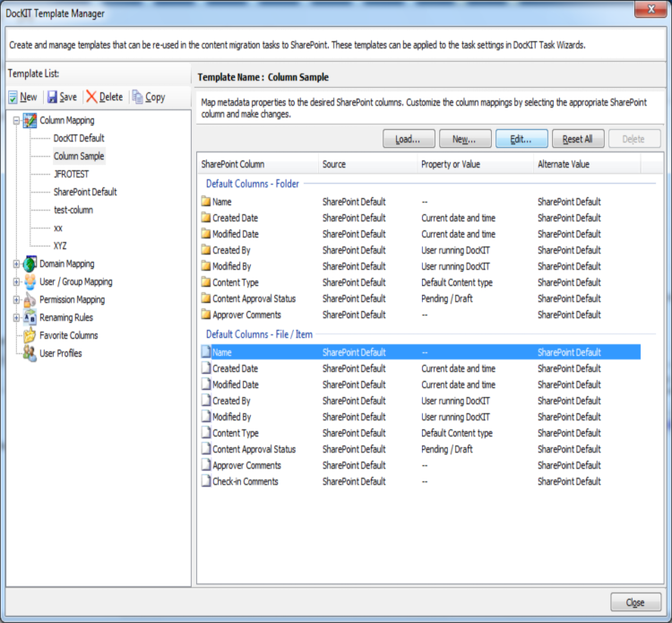Click the New... column mapping button
The width and height of the screenshot is (672, 623).
pos(465,139)
